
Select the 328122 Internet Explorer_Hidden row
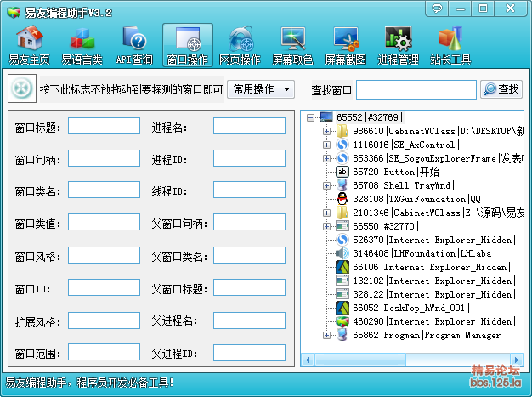click(x=434, y=294)
